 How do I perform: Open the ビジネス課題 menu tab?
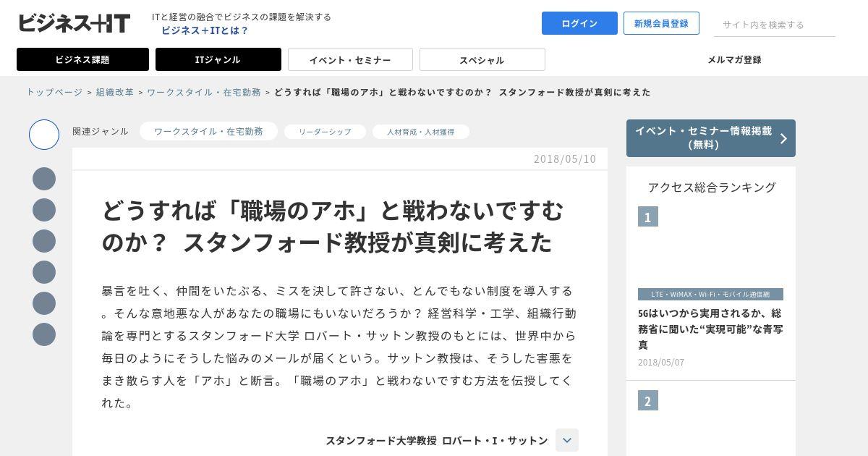82,59
